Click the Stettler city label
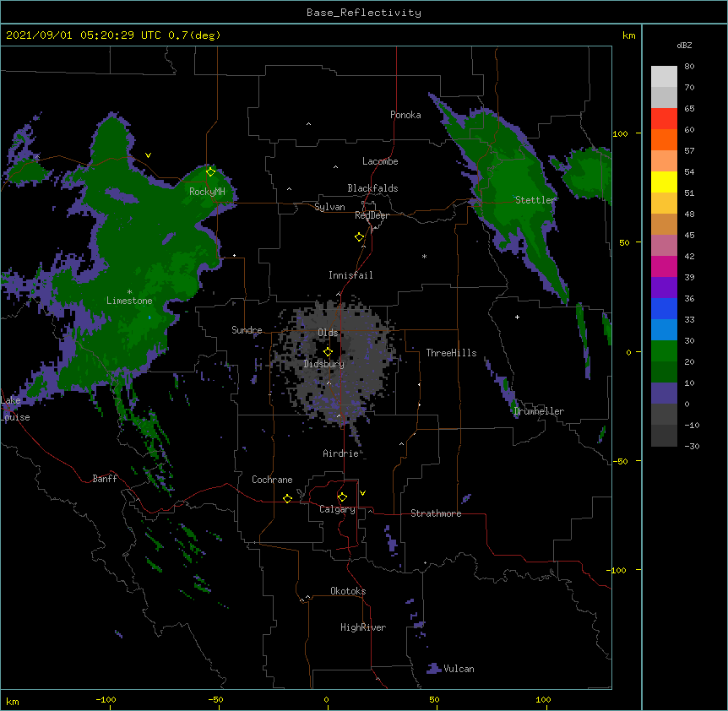 click(535, 200)
